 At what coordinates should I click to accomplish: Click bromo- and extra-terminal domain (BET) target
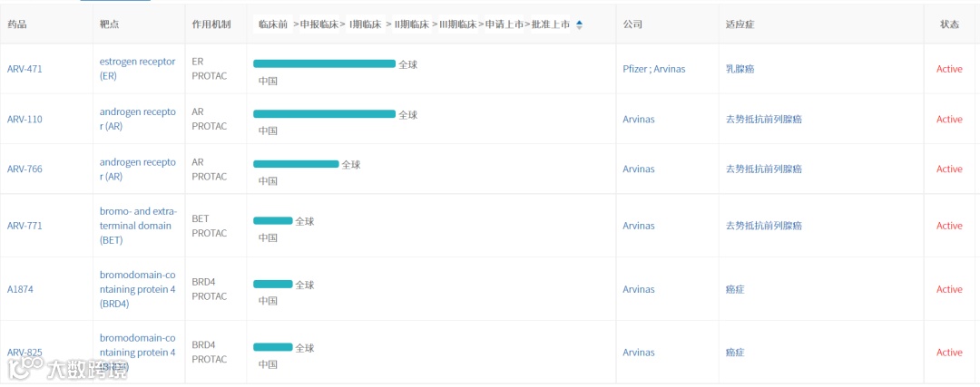click(138, 226)
